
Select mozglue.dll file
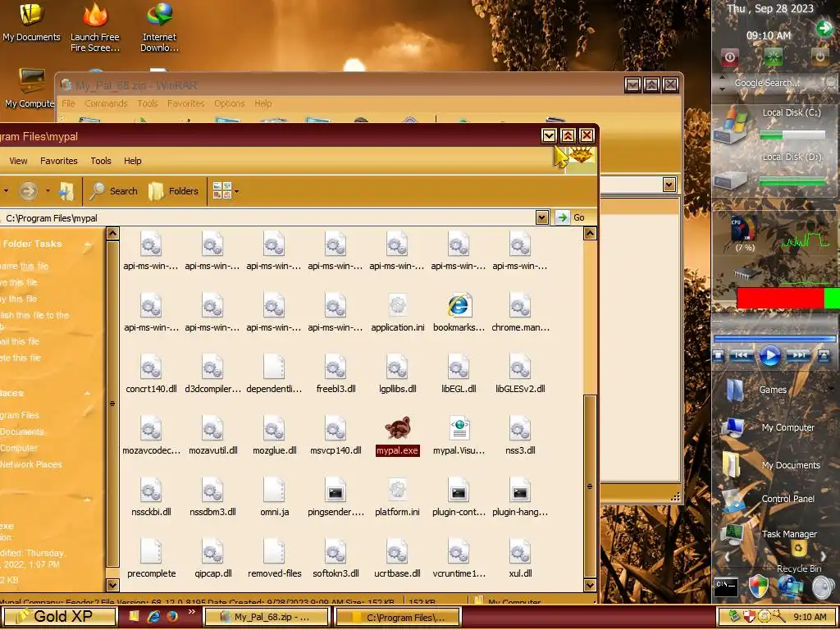pos(274,436)
